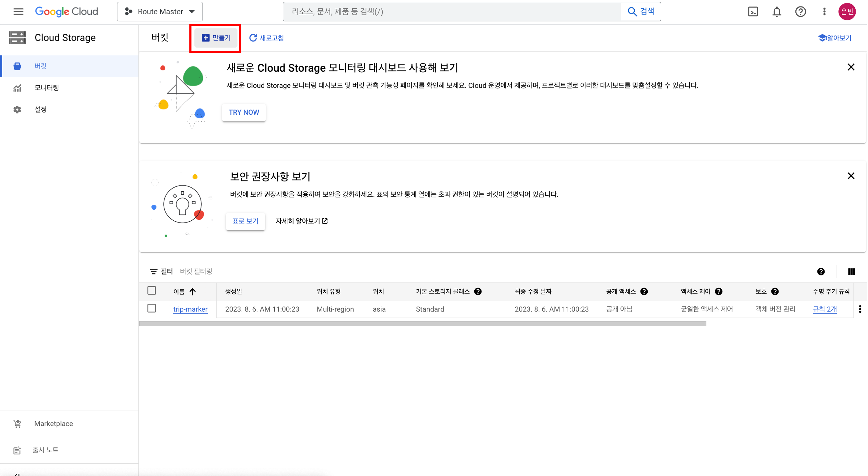868x476 pixels.
Task: Open the Cloud Shell terminal icon
Action: pyautogui.click(x=752, y=12)
